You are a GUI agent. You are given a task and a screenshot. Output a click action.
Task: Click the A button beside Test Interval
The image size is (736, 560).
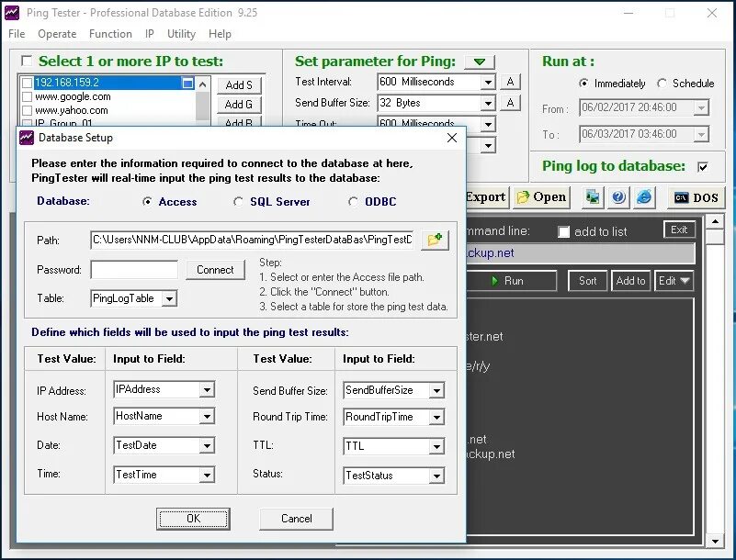[510, 82]
